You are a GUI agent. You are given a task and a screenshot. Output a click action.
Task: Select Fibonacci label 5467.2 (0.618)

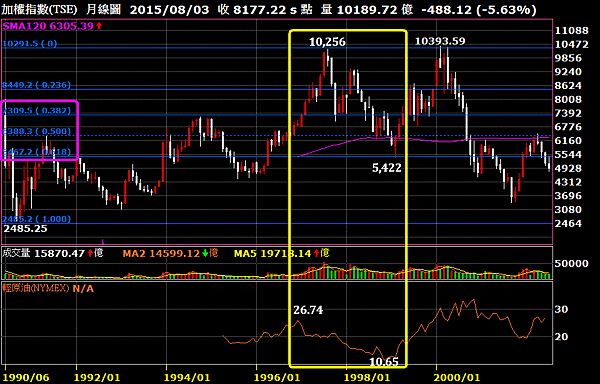coord(37,152)
